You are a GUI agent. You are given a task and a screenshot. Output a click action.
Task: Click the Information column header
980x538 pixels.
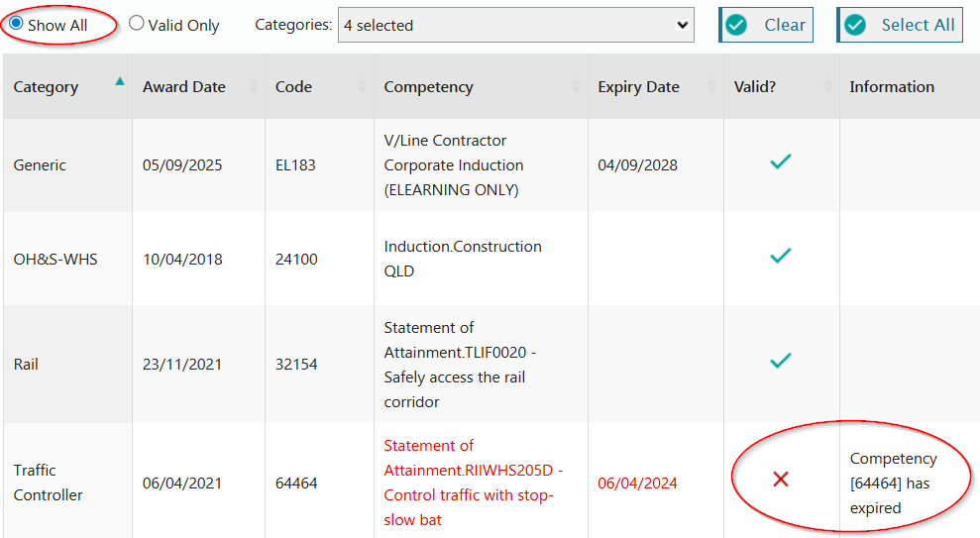click(x=892, y=87)
